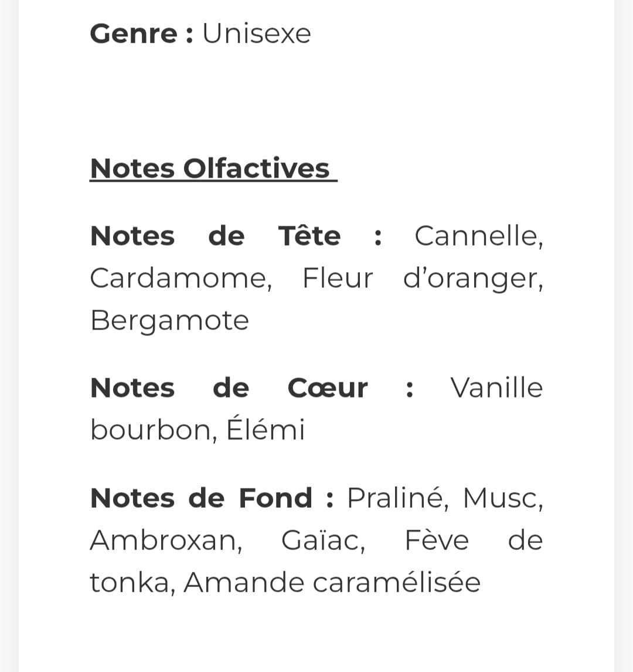Viewport: 633px width, 672px height.
Task: Click the word Fève
Action: 437,540
